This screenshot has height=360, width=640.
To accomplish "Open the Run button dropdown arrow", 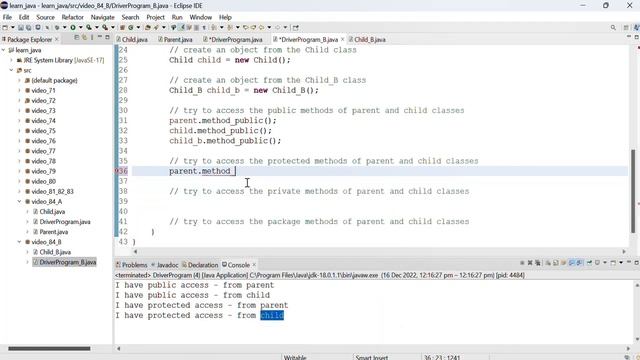I will coord(80,27).
